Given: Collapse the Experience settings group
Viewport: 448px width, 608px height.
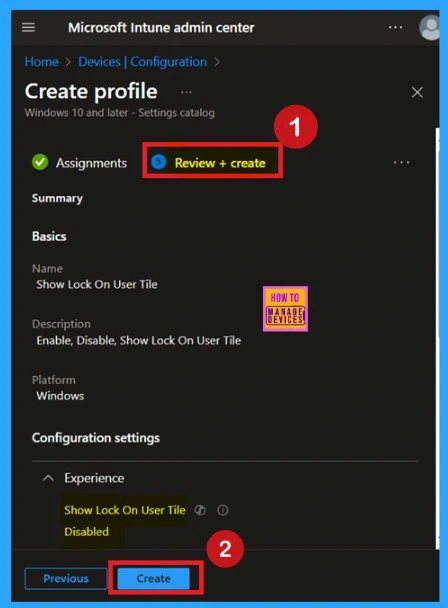Looking at the screenshot, I should [48, 478].
